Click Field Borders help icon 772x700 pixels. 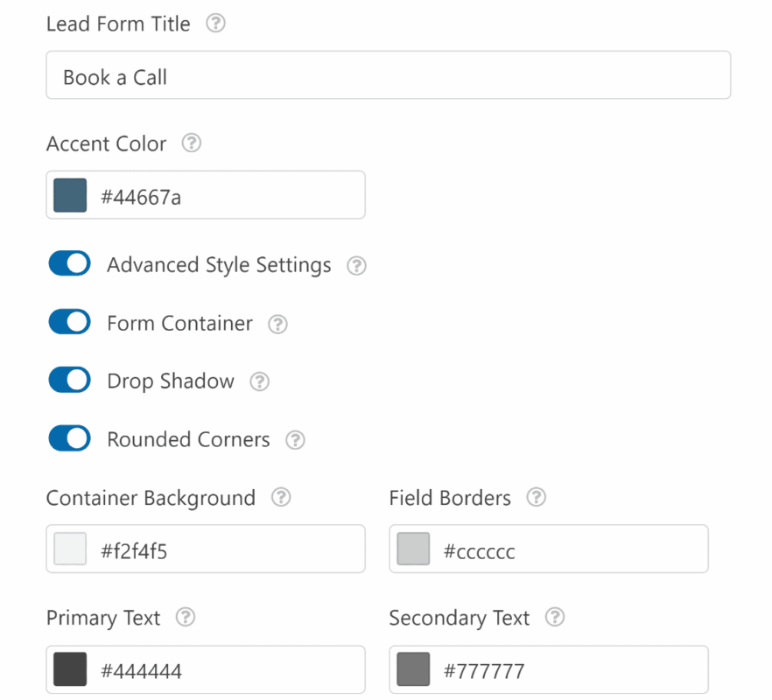pyautogui.click(x=536, y=498)
